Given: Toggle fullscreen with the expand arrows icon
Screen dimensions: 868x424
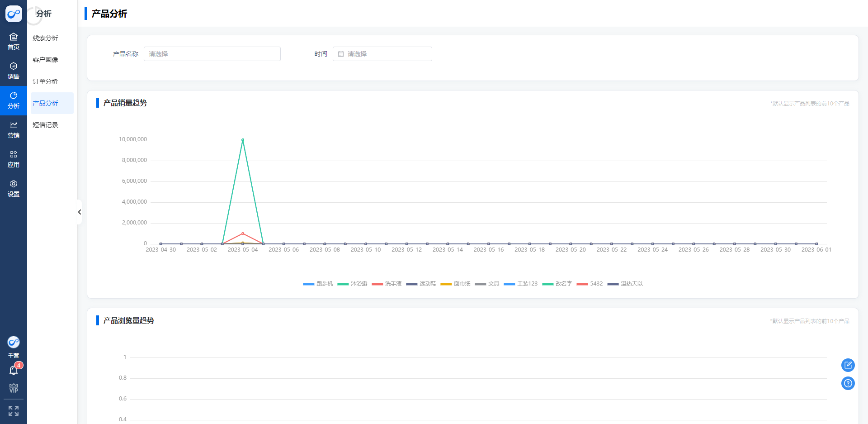Looking at the screenshot, I should click(14, 411).
